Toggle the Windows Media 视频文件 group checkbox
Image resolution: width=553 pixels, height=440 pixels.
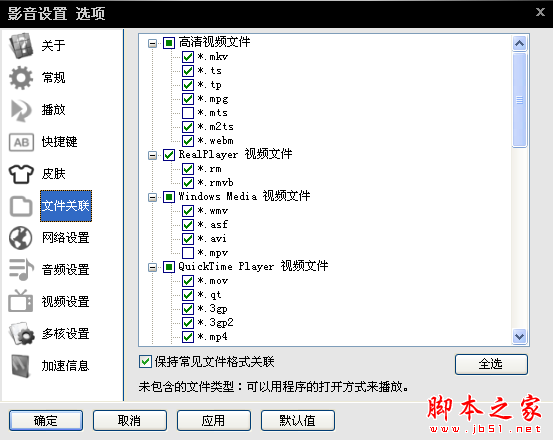(x=169, y=197)
